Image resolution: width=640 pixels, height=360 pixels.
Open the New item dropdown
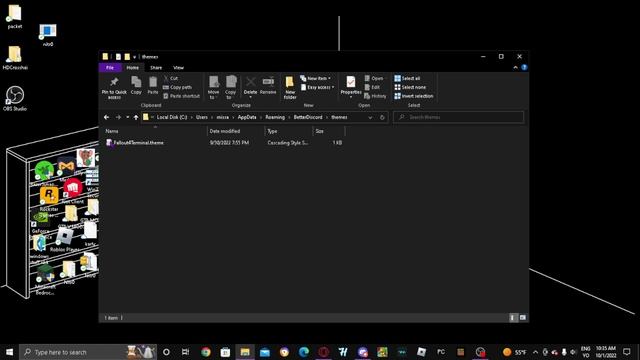(316, 78)
